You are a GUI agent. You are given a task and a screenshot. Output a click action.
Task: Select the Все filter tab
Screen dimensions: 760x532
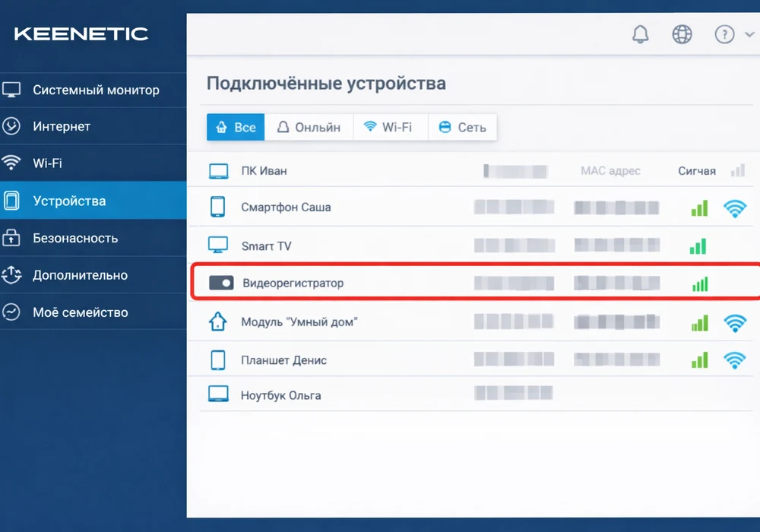[236, 128]
